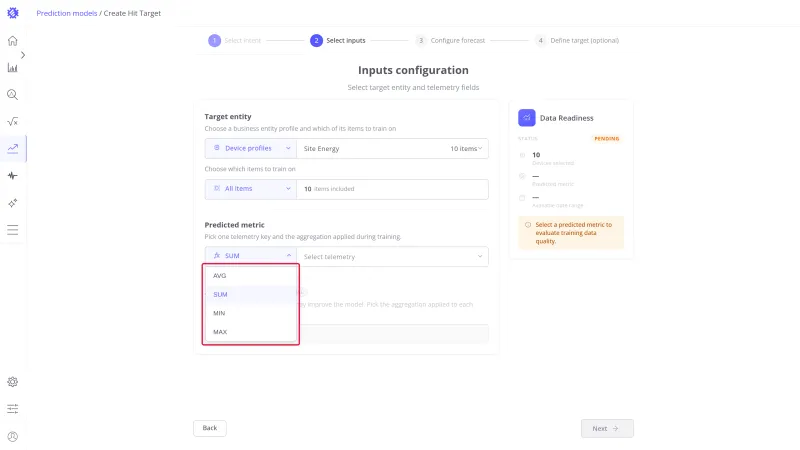Screen dimensions: 800x450
Task: Open the magnifier explore icon in sidebar
Action: point(13,95)
